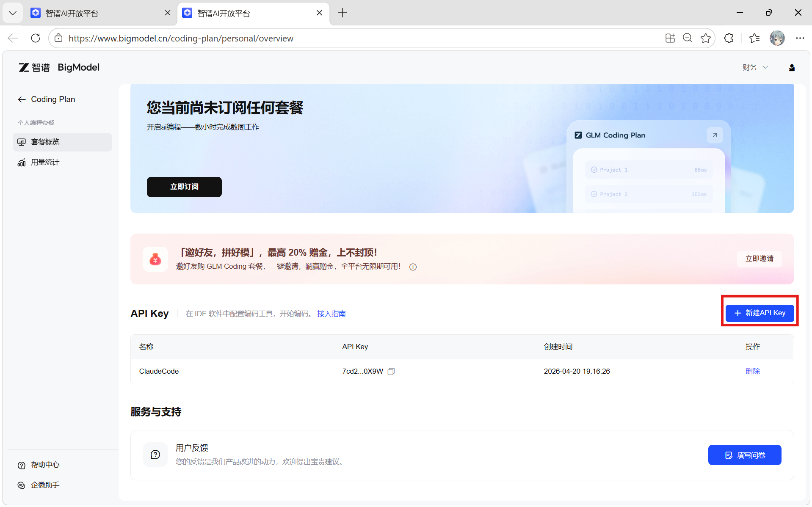Click the 创建时间 column header

coord(558,347)
